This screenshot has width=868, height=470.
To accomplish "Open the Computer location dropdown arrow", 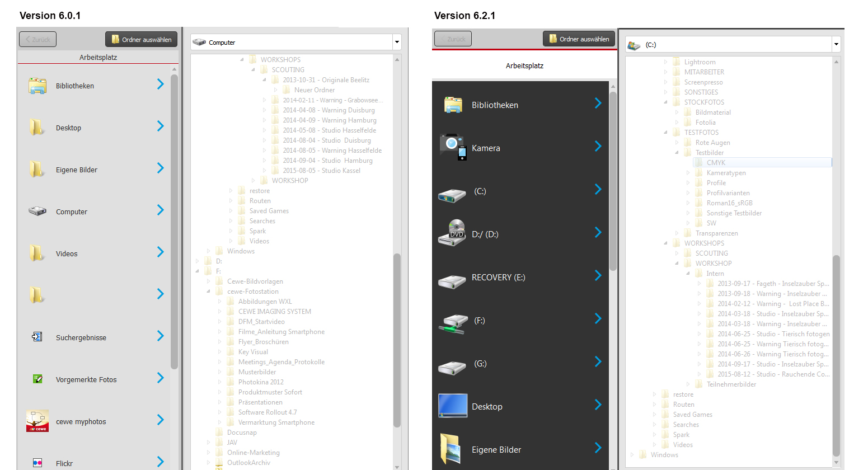I will click(397, 43).
